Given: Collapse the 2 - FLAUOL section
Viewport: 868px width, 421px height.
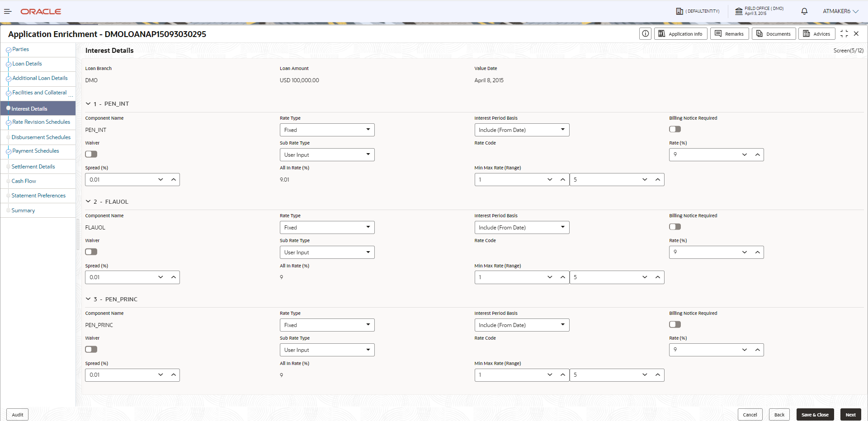Looking at the screenshot, I should click(88, 201).
